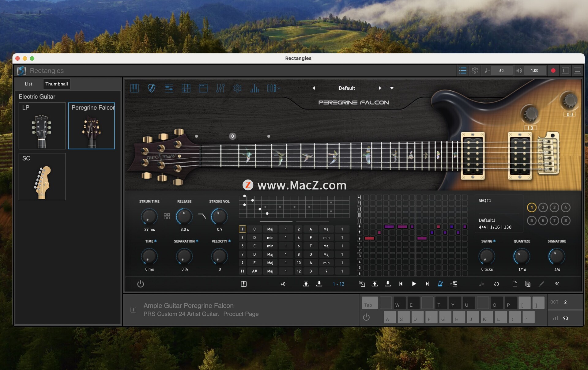This screenshot has height=370, width=588.
Task: Select sequence slot 2
Action: [x=543, y=207]
